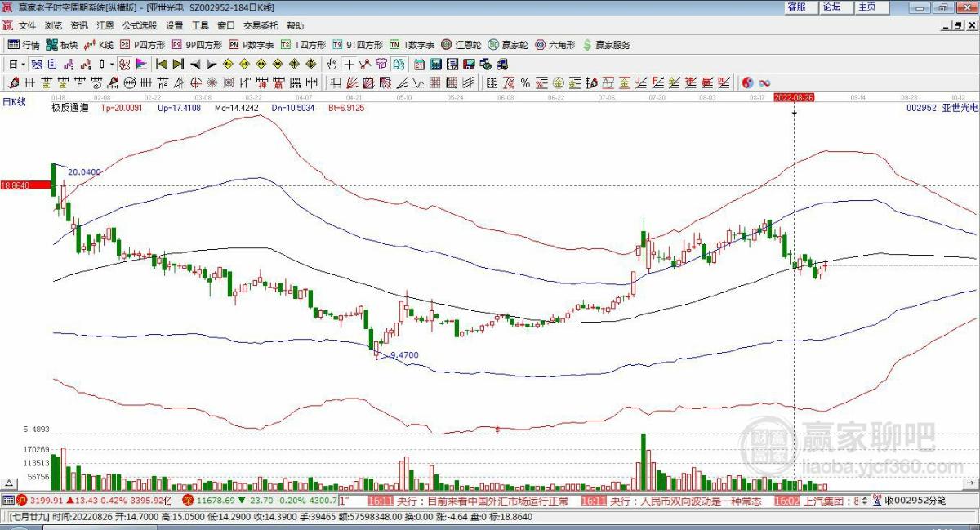Open the 窗口 menu
The image size is (980, 530).
(226, 25)
